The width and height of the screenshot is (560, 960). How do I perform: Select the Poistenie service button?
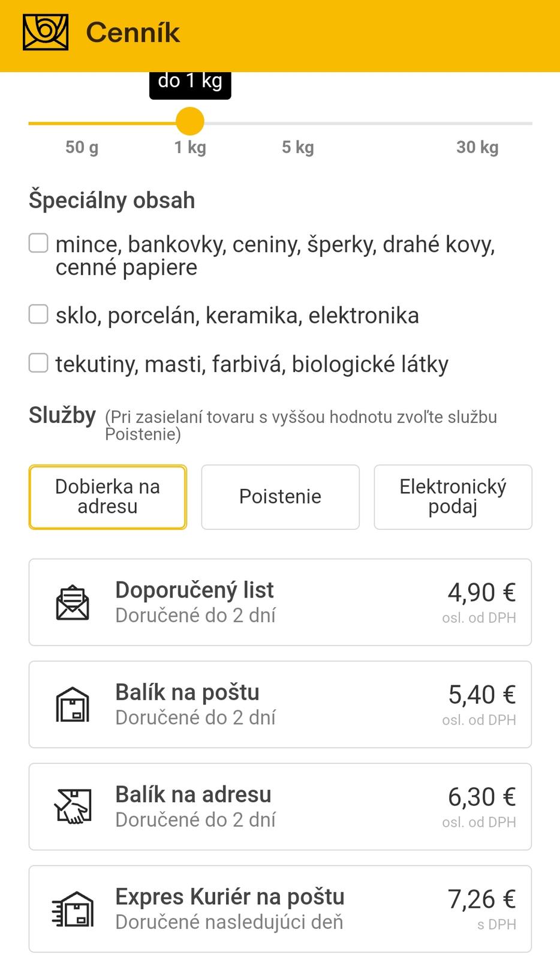point(280,497)
